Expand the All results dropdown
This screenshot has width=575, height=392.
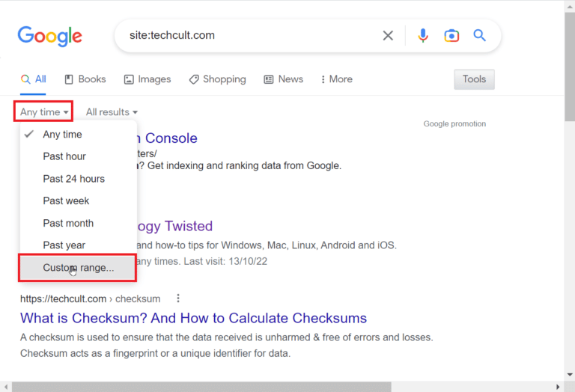click(x=112, y=112)
